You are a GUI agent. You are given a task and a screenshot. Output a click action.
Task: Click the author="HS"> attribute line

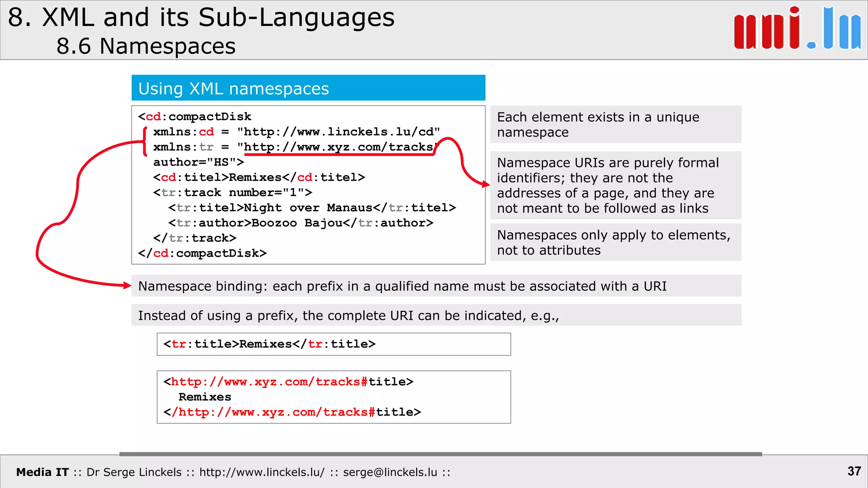(198, 162)
